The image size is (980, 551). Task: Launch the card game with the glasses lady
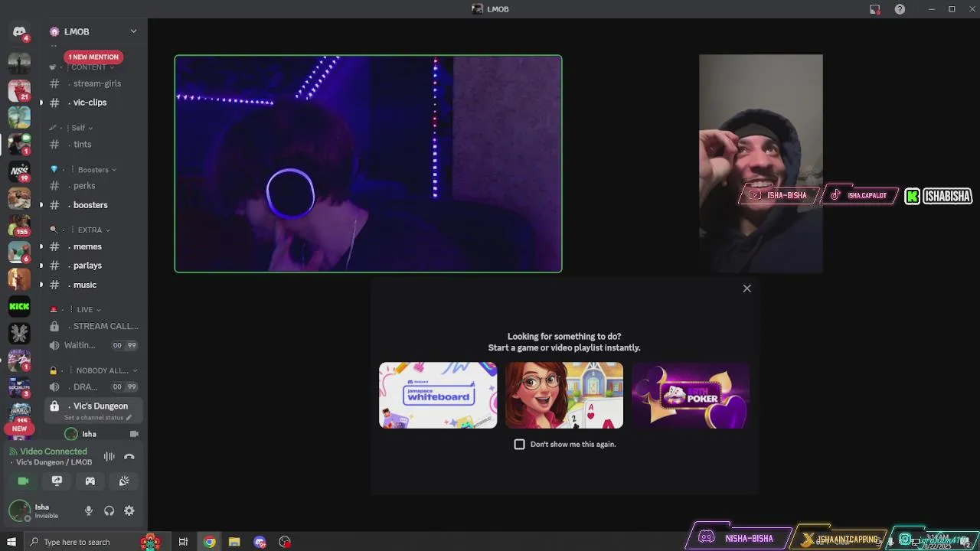point(564,395)
